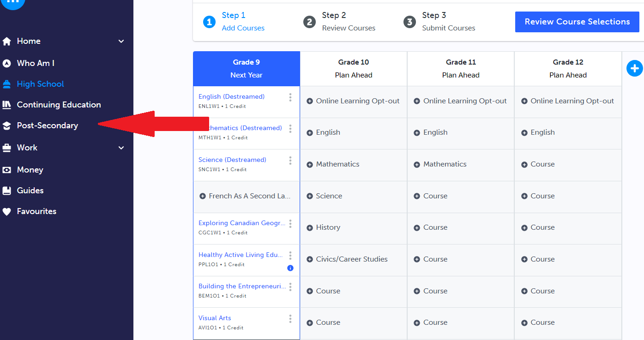Click the Who Am I sidebar icon

pyautogui.click(x=6, y=63)
